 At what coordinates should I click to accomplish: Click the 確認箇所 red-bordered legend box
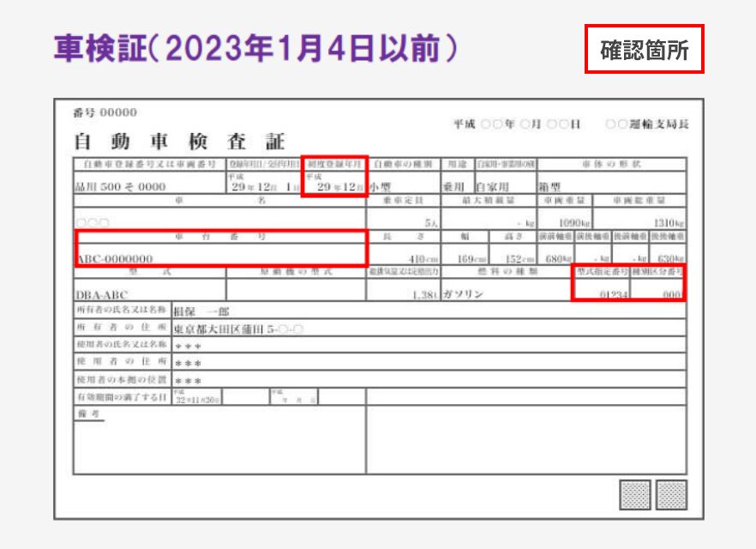pyautogui.click(x=644, y=49)
